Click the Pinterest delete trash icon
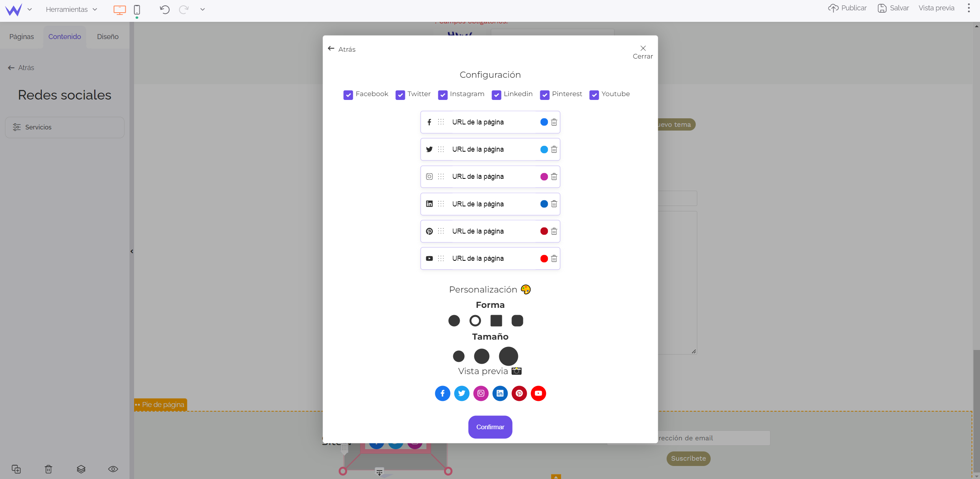 554,231
